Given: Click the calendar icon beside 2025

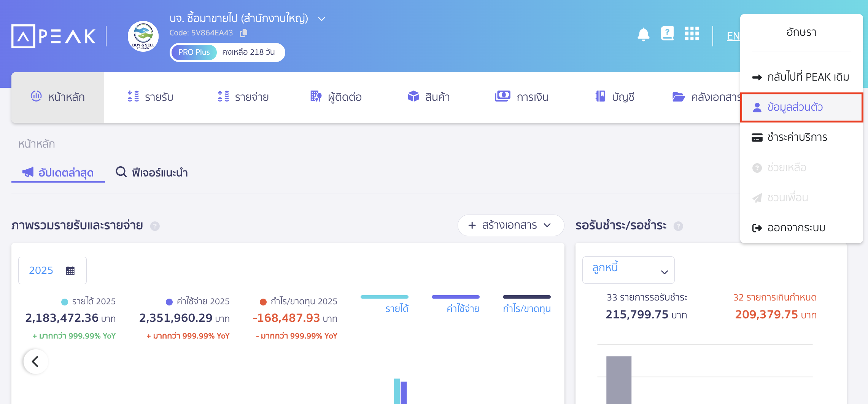Looking at the screenshot, I should click(x=70, y=270).
